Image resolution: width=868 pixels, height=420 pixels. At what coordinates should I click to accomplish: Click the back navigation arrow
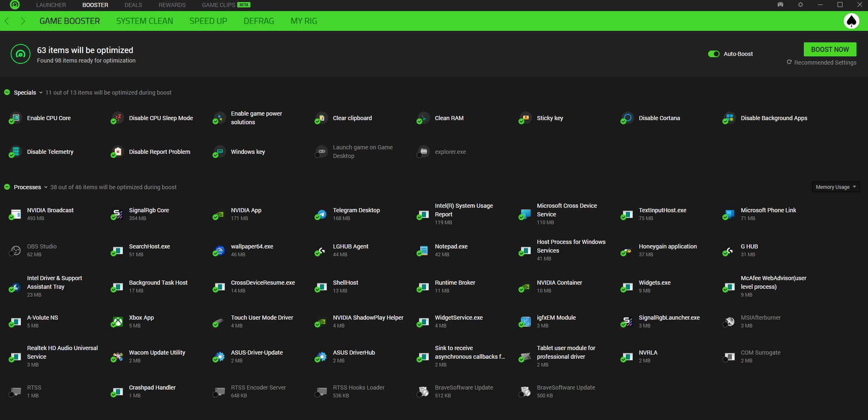click(7, 21)
